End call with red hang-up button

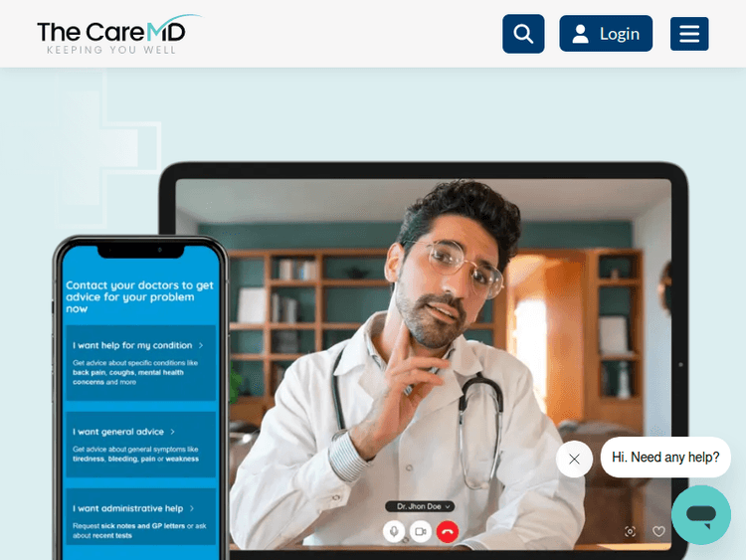(448, 531)
